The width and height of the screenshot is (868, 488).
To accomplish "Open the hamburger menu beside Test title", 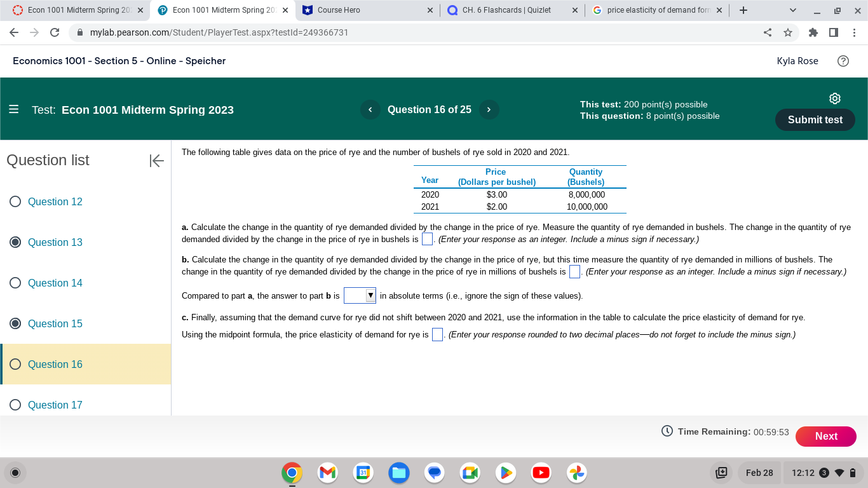I will 14,109.
